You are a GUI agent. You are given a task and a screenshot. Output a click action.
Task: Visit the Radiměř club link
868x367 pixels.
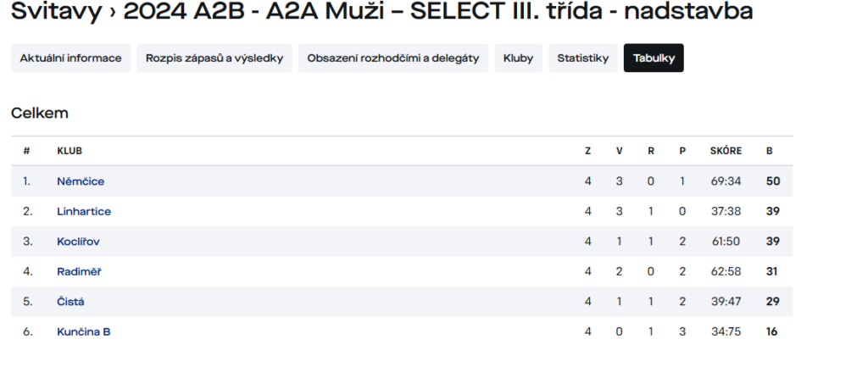tap(79, 271)
